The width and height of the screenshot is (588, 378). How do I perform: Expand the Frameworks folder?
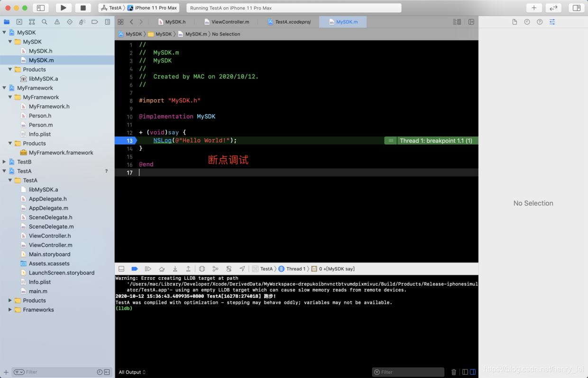click(10, 310)
